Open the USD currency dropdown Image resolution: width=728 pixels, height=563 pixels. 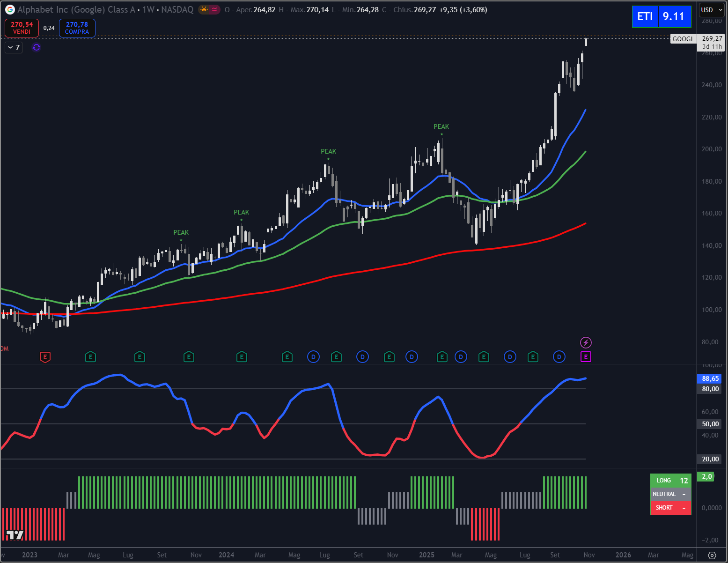pyautogui.click(x=711, y=10)
